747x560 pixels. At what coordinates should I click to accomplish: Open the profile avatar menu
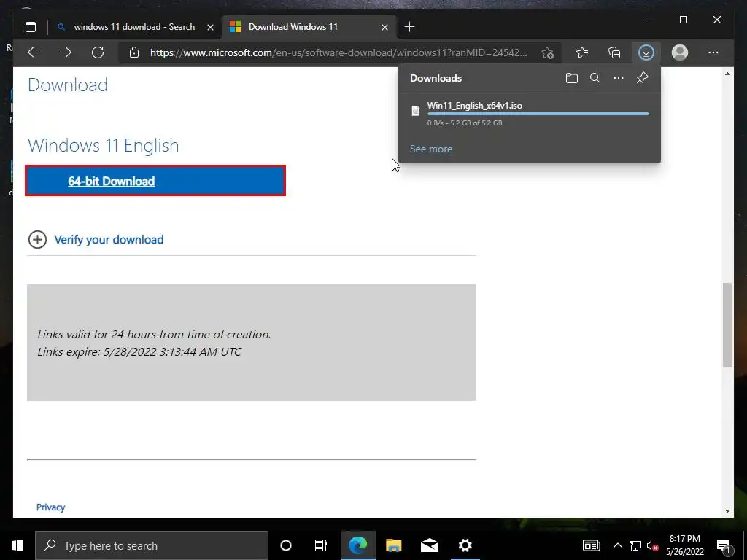click(680, 52)
